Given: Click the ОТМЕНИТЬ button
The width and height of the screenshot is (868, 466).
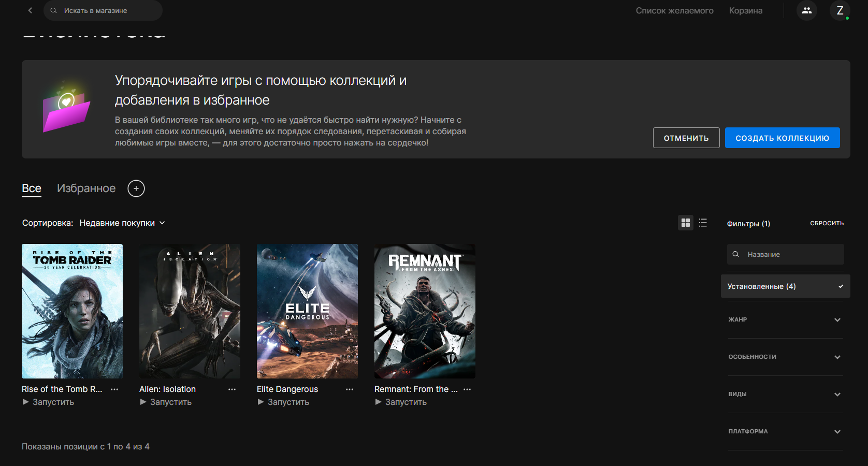Looking at the screenshot, I should 686,138.
